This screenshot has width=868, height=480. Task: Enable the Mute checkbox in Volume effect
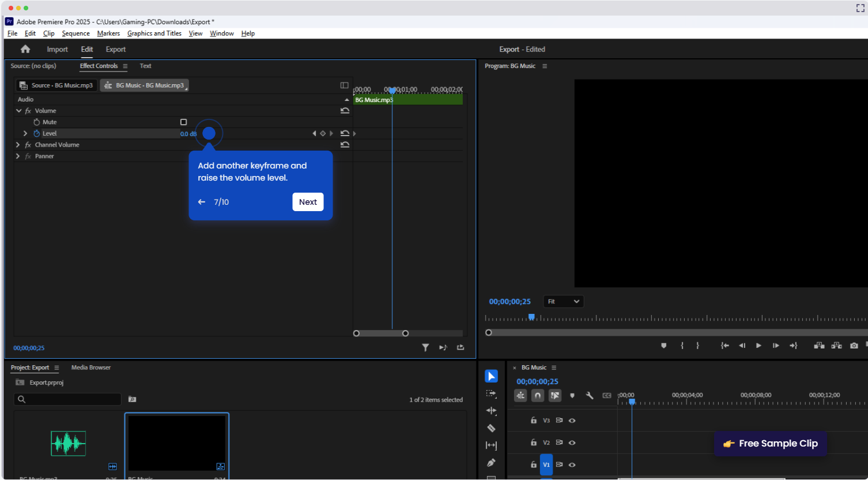(183, 122)
